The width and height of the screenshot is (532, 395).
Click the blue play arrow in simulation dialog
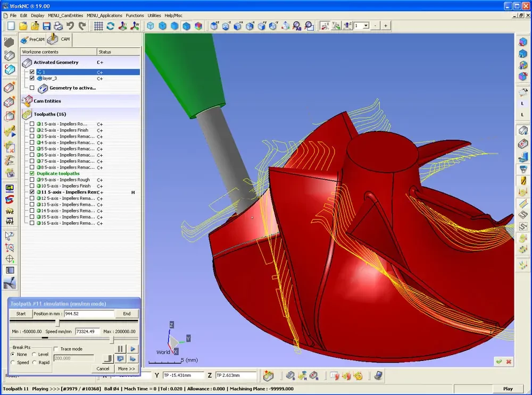132,349
